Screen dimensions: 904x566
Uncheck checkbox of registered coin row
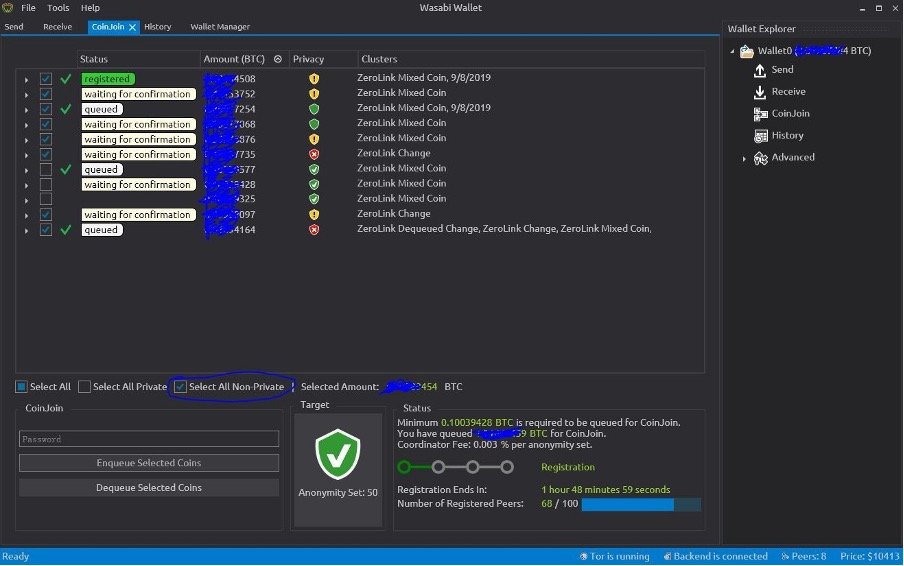tap(46, 78)
